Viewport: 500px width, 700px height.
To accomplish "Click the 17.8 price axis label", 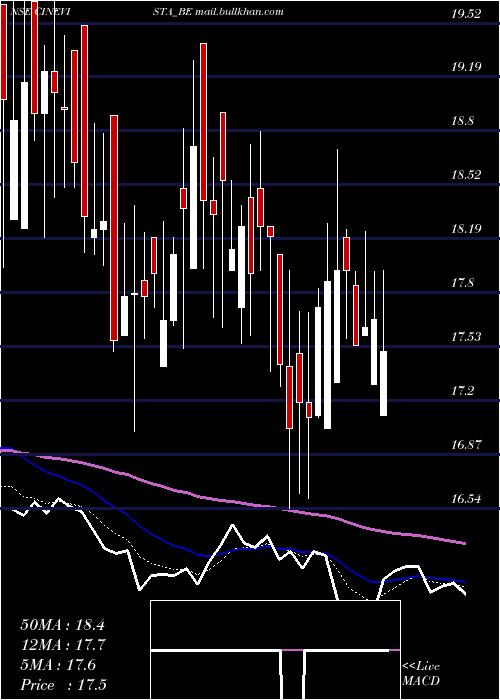I will click(463, 283).
